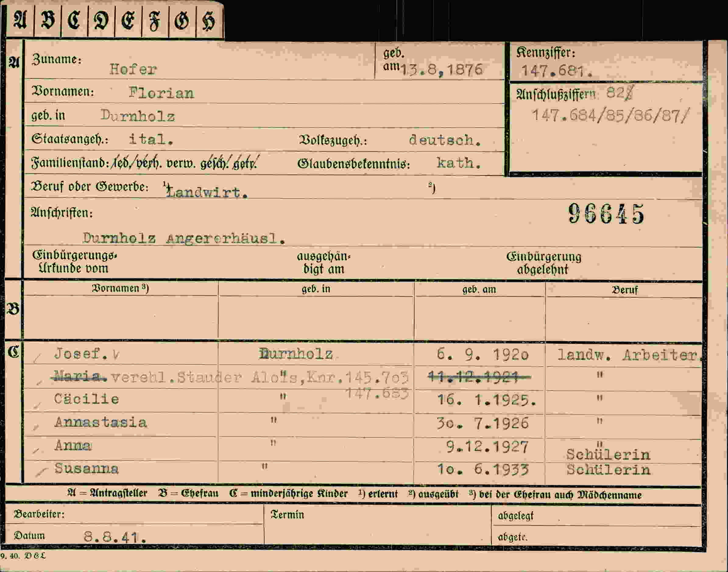Click the struck-through date '11.12.1921'
Image resolution: width=728 pixels, height=572 pixels.
(x=479, y=377)
